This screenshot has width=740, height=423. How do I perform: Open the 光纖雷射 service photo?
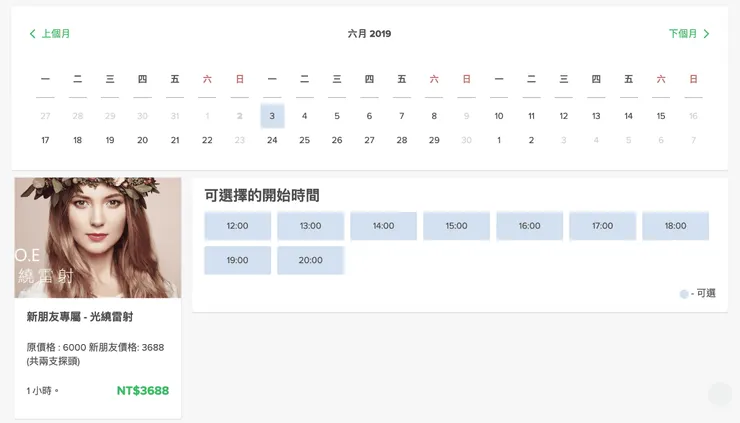98,237
